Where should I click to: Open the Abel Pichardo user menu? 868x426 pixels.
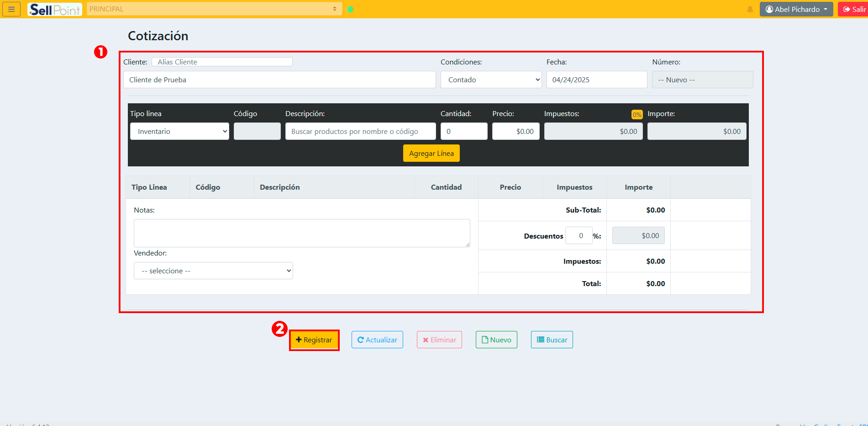pyautogui.click(x=796, y=9)
